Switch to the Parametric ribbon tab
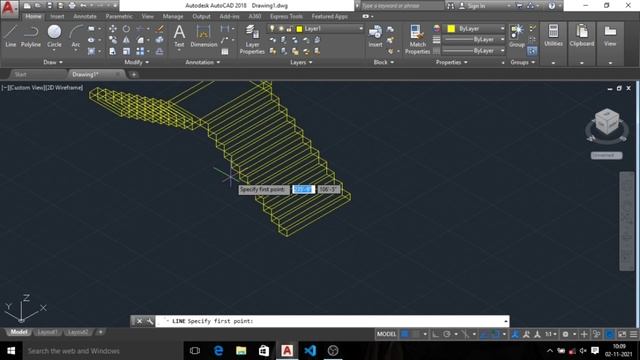This screenshot has height=360, width=640. (x=119, y=16)
